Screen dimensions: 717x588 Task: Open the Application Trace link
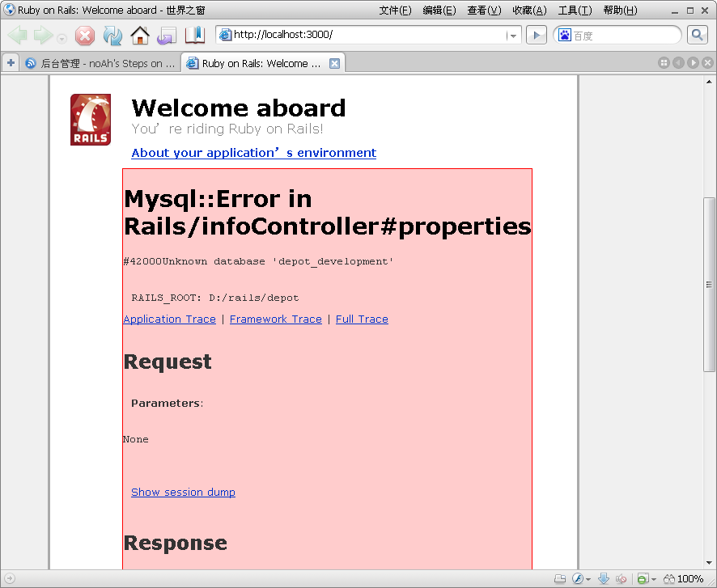(x=170, y=319)
